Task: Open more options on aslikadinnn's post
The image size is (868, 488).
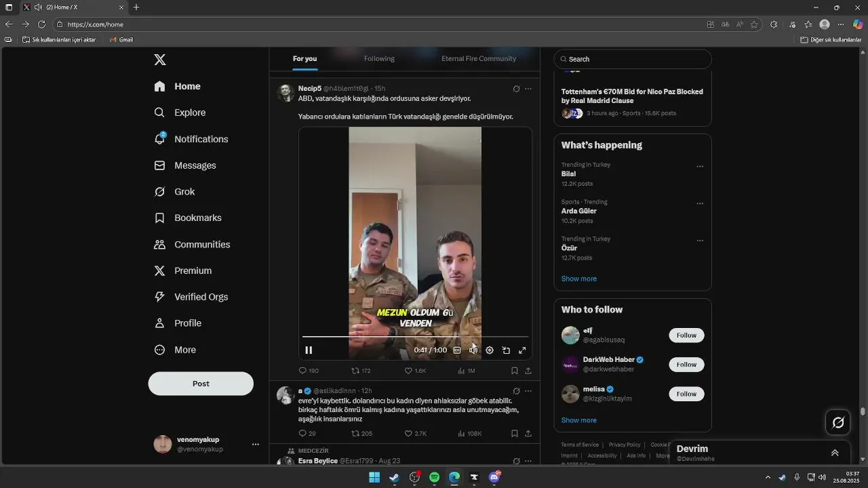Action: pos(528,391)
